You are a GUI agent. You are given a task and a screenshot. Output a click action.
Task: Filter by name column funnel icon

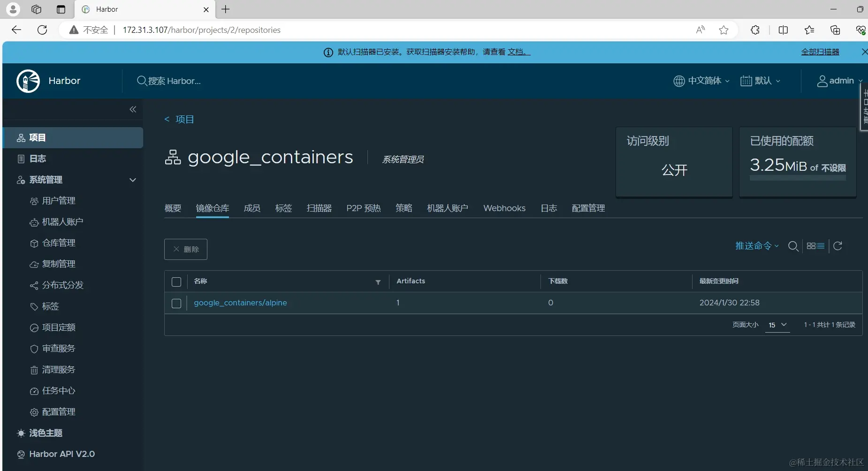pos(378,282)
